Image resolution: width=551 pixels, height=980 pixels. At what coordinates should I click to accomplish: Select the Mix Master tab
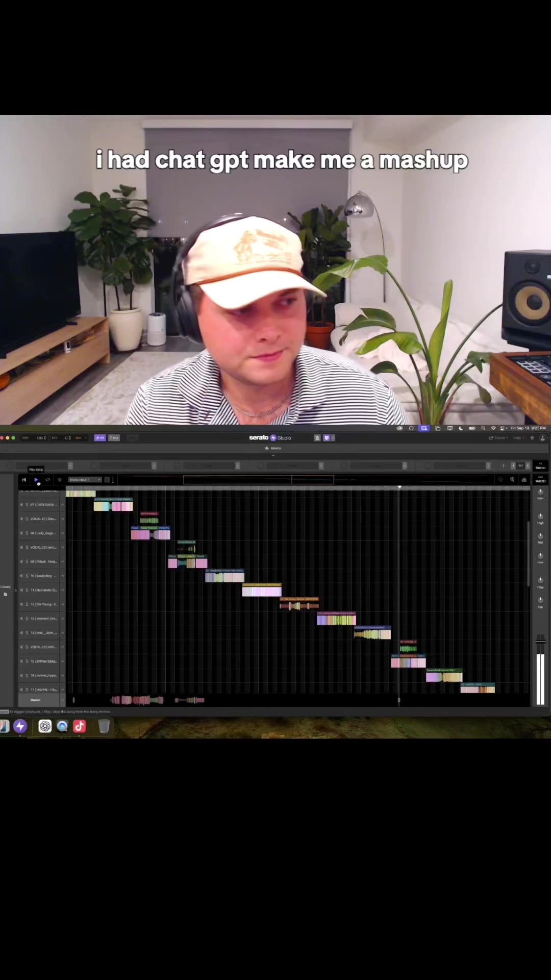tap(540, 480)
